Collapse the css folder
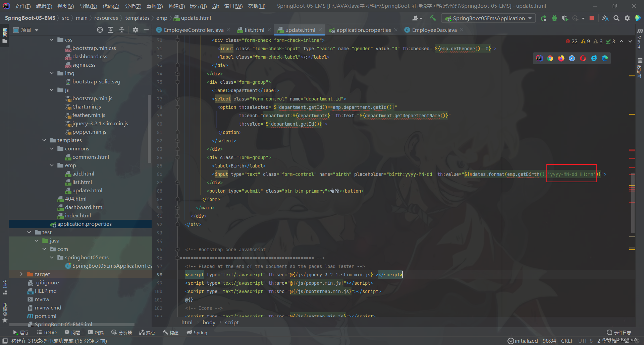Image resolution: width=644 pixels, height=345 pixels. (52, 40)
